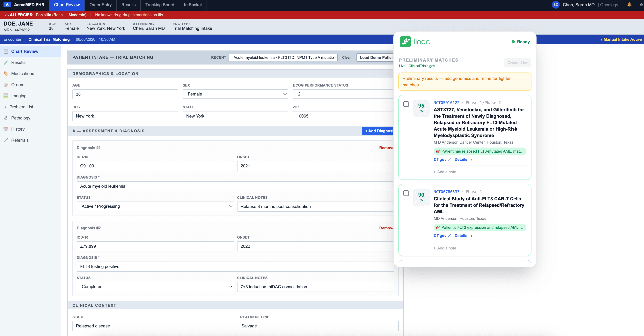Select the NCT06786533 trial checkbox
The image size is (644, 336).
tap(406, 193)
